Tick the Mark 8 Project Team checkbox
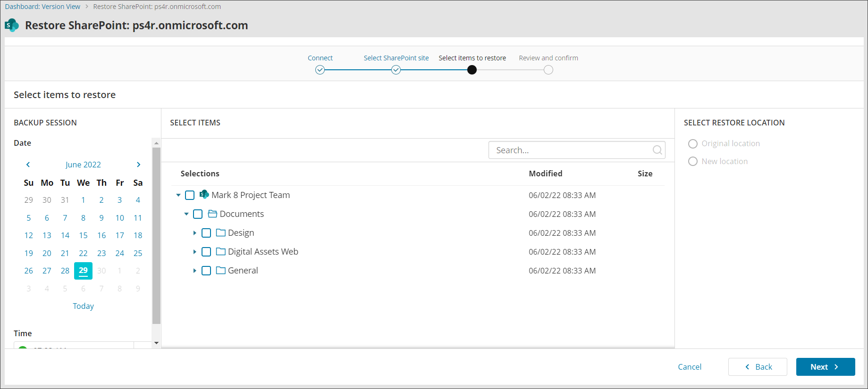The height and width of the screenshot is (389, 868). (x=190, y=195)
